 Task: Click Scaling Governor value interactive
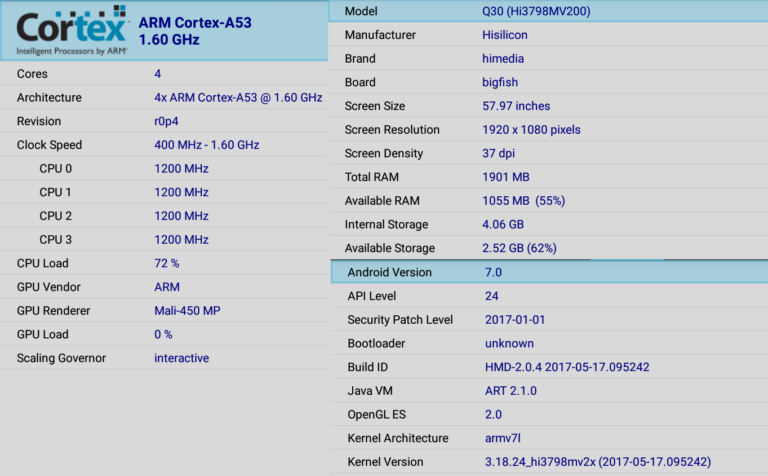coord(181,358)
